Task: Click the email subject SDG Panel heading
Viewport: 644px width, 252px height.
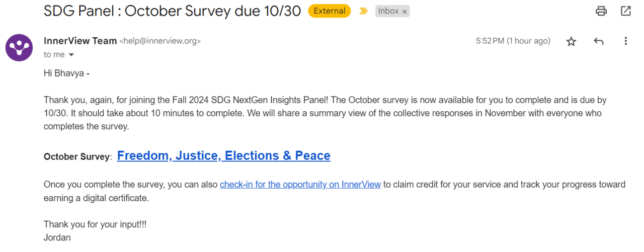Action: 172,11
